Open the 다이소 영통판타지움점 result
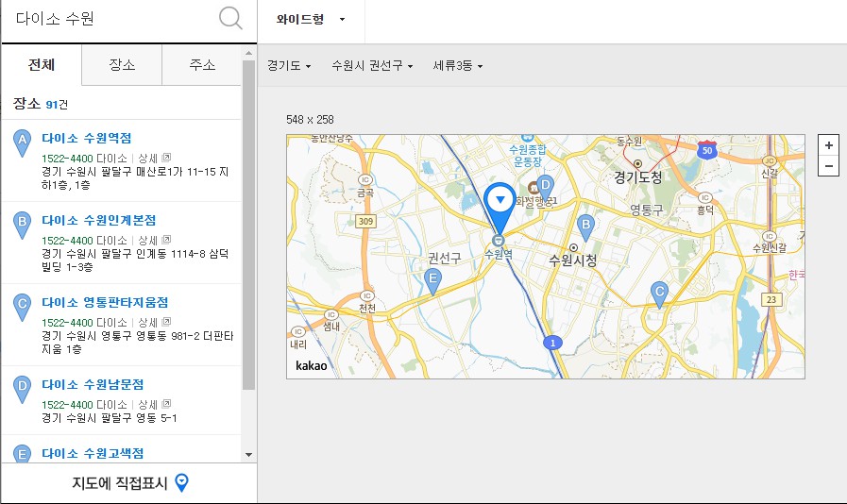This screenshot has height=504, width=847. (x=105, y=303)
